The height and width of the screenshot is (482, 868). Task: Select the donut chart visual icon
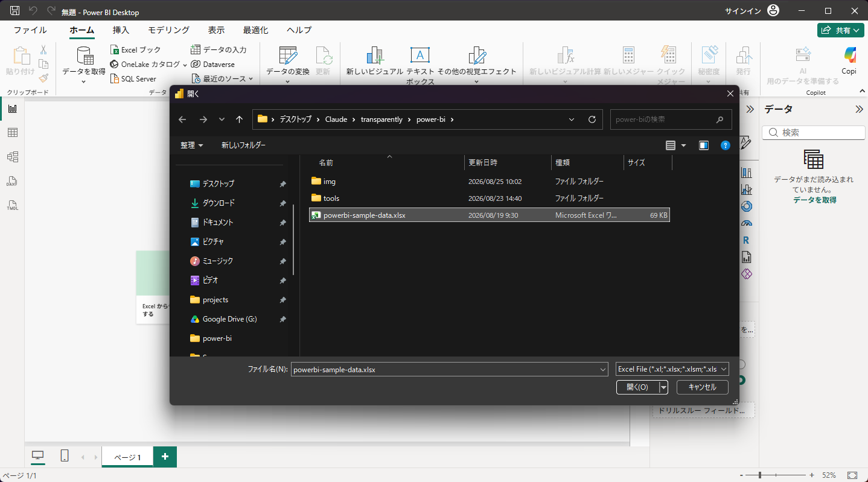[x=746, y=206]
